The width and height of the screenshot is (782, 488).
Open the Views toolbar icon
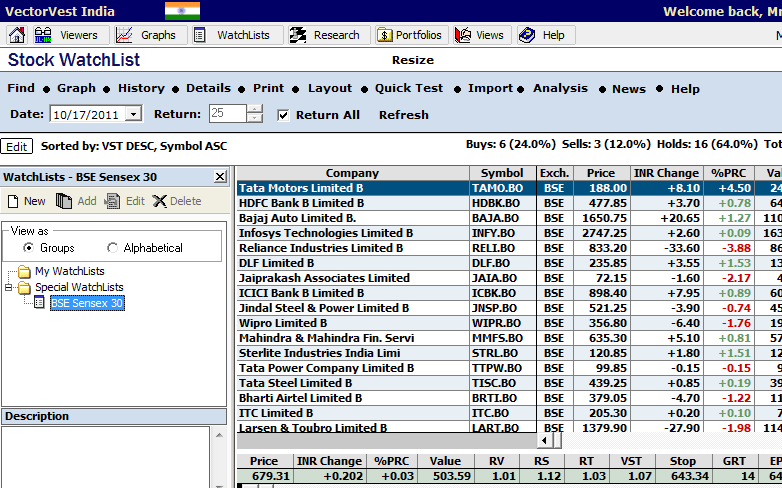pos(479,35)
